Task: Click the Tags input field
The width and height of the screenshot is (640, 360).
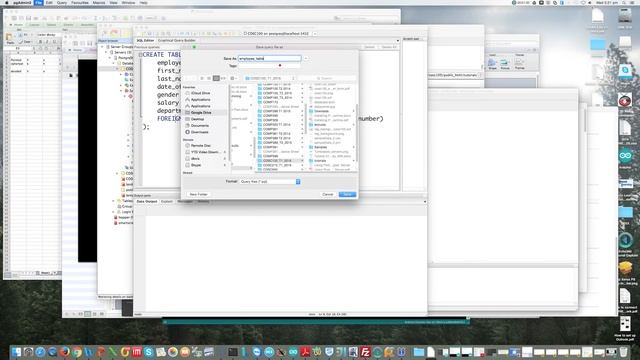Action: (x=269, y=65)
